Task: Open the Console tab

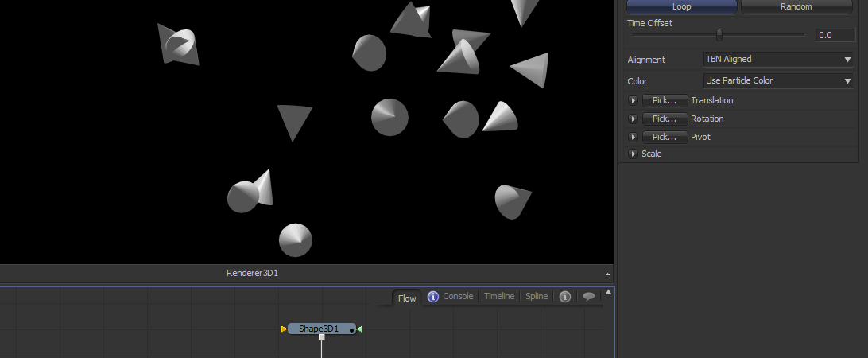Action: (x=458, y=296)
